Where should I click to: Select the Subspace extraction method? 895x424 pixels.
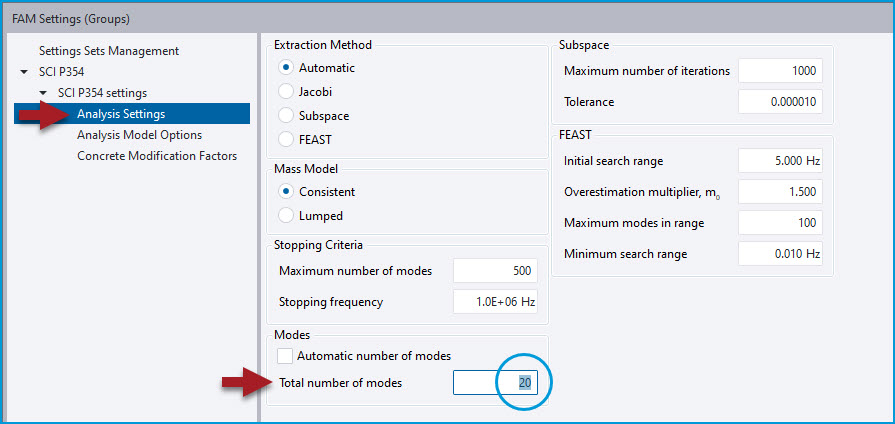287,116
